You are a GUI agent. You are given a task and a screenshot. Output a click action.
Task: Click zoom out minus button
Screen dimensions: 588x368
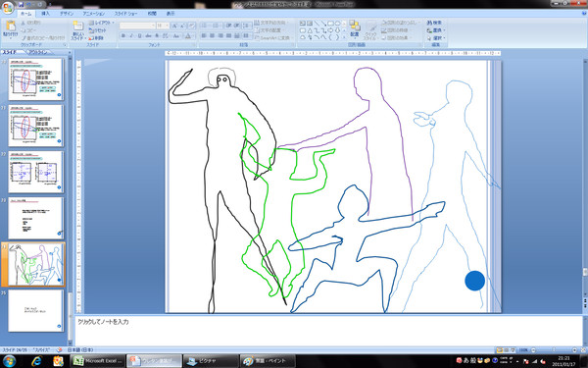tap(533, 350)
